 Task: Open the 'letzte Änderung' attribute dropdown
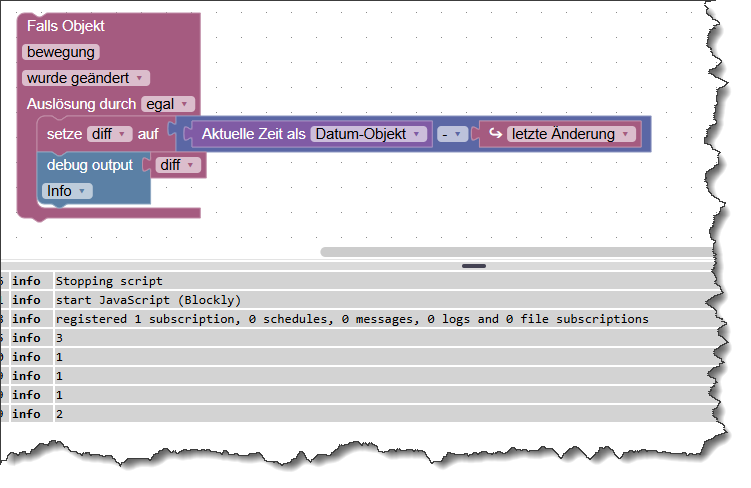[x=571, y=134]
